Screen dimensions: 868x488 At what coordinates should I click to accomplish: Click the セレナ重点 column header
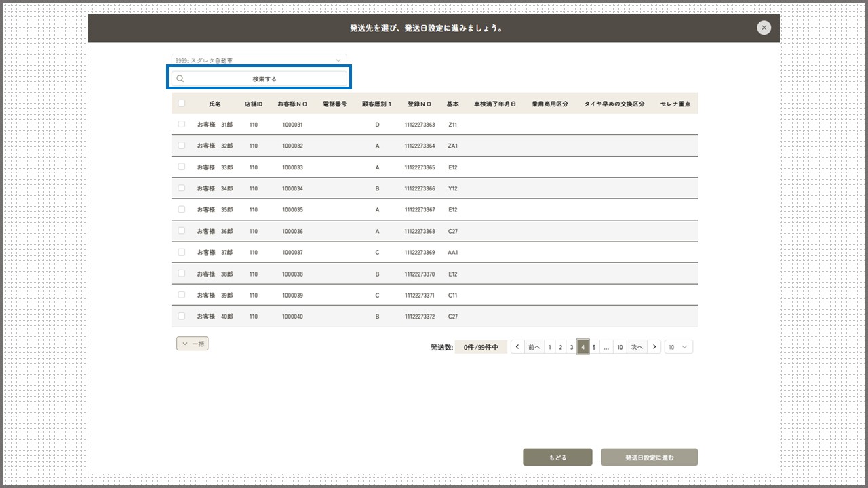pyautogui.click(x=675, y=104)
